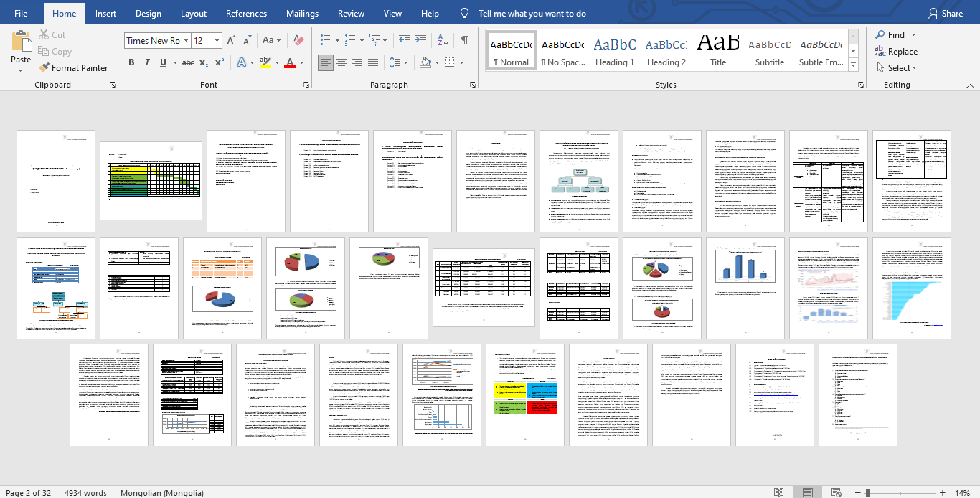The height and width of the screenshot is (498, 980).
Task: Open the font name dropdown
Action: click(186, 41)
